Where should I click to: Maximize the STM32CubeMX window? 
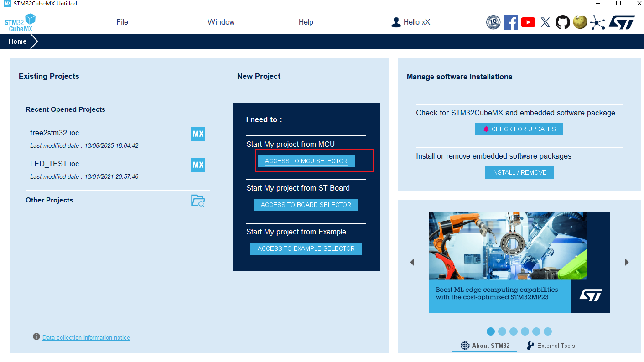618,4
